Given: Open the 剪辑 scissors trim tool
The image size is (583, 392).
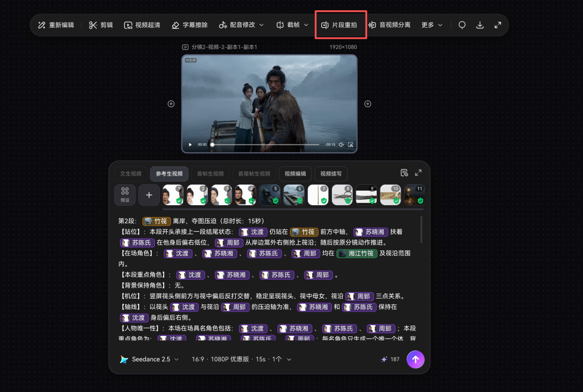Looking at the screenshot, I should [x=101, y=25].
